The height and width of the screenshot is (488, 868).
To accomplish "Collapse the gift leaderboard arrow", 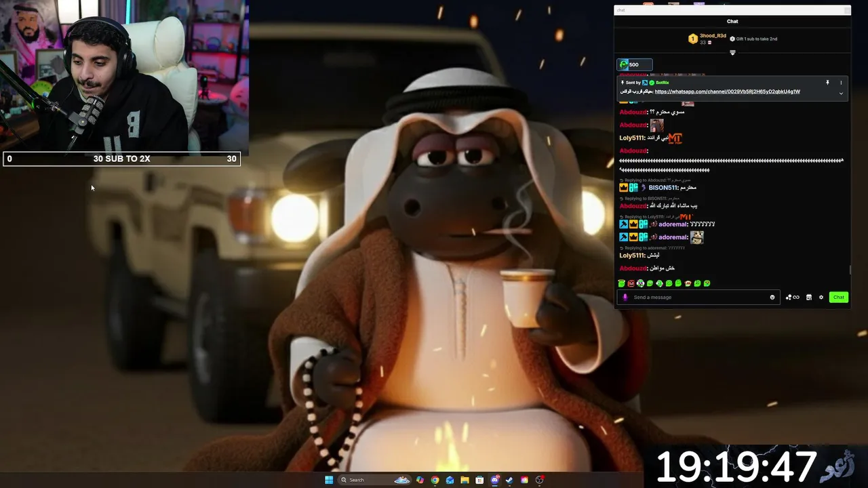I will pos(732,52).
